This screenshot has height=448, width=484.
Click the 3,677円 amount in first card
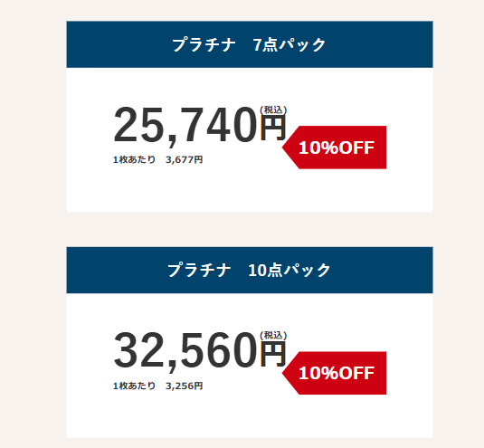tap(184, 159)
